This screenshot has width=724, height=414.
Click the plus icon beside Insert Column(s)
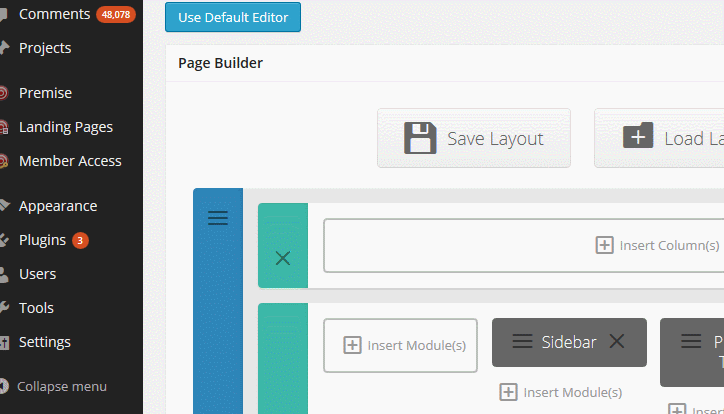coord(604,245)
